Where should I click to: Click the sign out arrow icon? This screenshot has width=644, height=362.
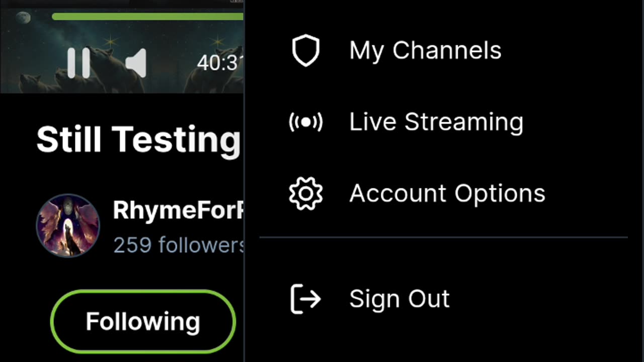[305, 299]
